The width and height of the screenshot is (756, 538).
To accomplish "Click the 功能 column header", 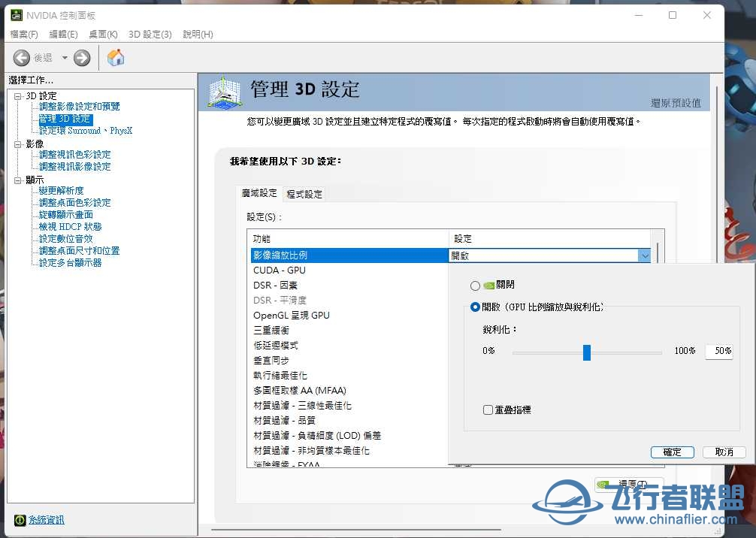I will tap(348, 239).
